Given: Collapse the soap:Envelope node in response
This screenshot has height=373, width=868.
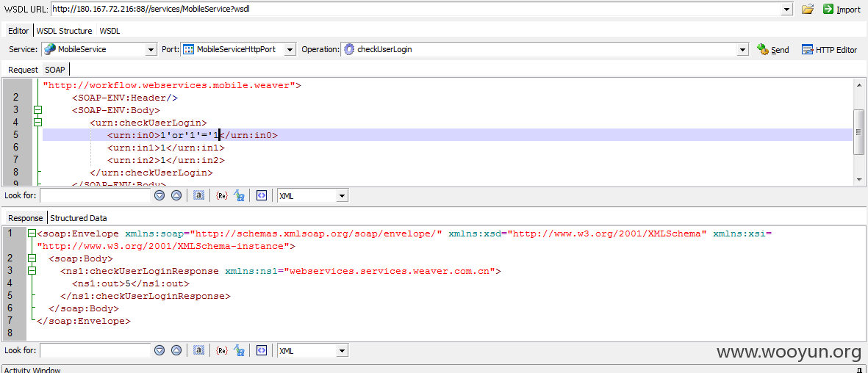Looking at the screenshot, I should (x=32, y=233).
